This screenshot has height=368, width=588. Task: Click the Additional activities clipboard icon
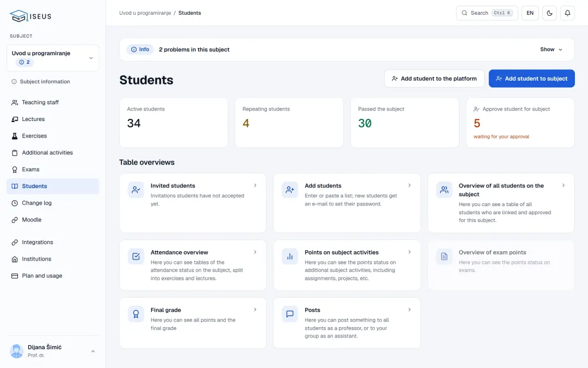(15, 153)
